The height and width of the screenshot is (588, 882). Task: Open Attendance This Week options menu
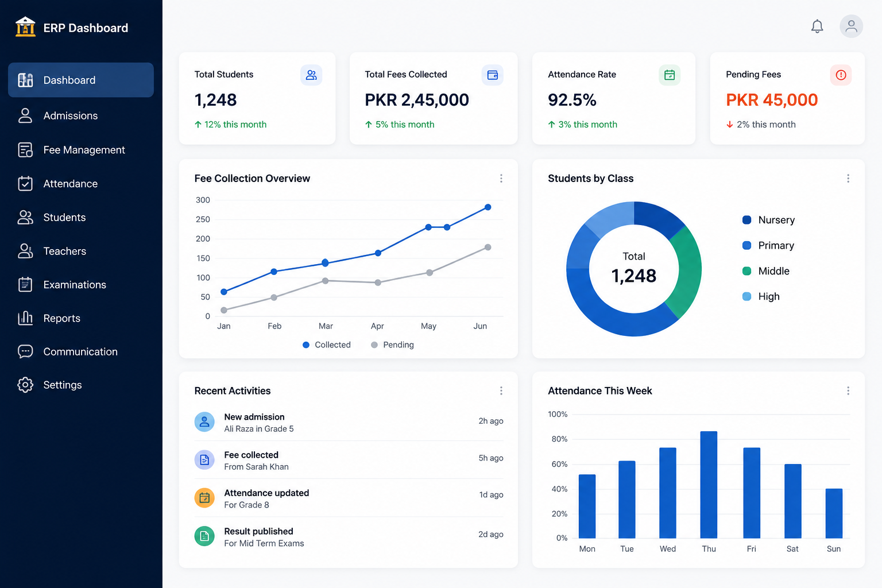848,390
